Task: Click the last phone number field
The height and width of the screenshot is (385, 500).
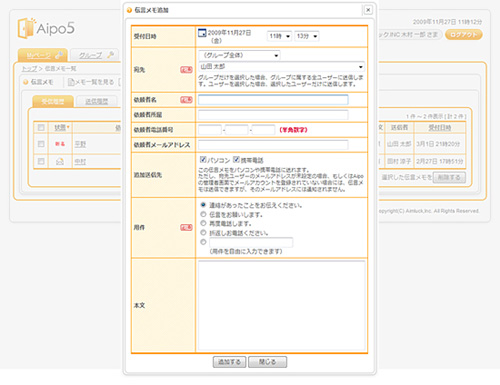Action: click(263, 130)
